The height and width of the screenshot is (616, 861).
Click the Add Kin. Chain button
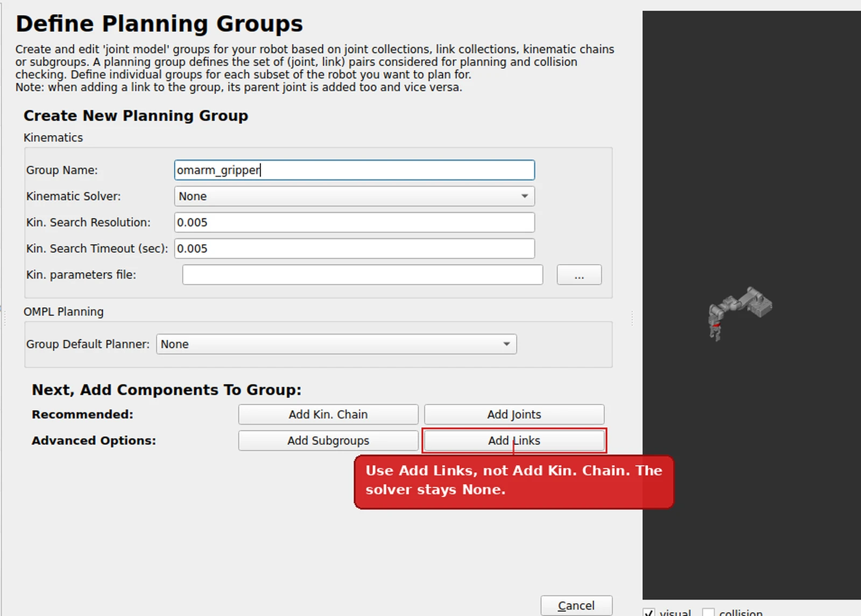[x=328, y=414]
